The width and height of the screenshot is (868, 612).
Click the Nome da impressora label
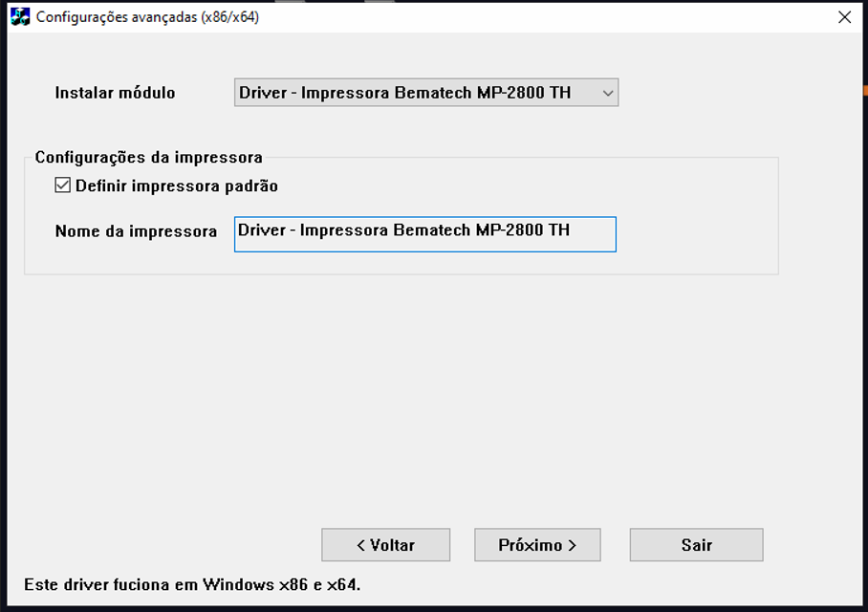pyautogui.click(x=136, y=231)
